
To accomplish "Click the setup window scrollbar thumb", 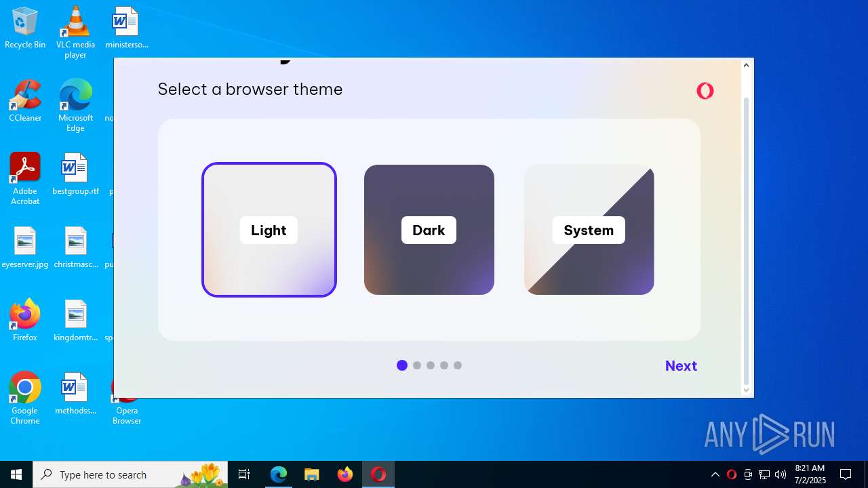I will coord(746,241).
